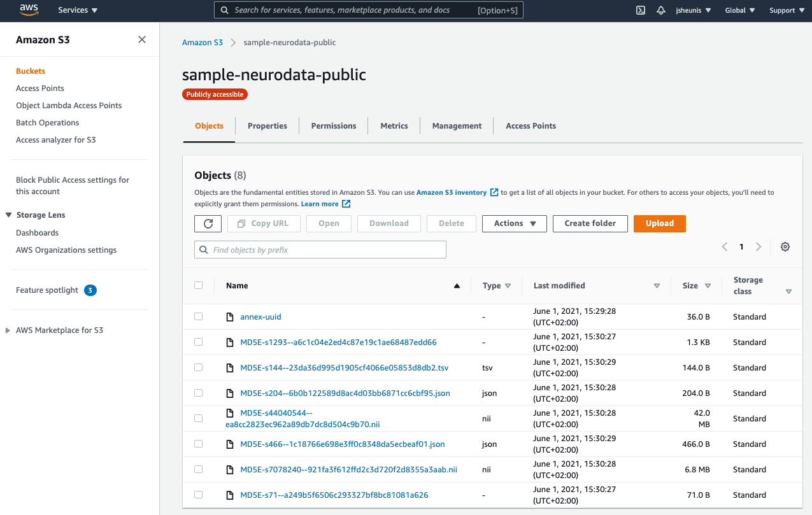Expand AWS Marketplace for S3
This screenshot has width=812, height=515.
[7, 330]
